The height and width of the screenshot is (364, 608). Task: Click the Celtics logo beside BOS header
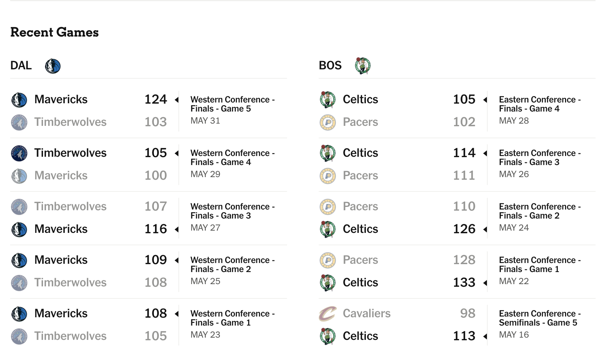(x=363, y=66)
